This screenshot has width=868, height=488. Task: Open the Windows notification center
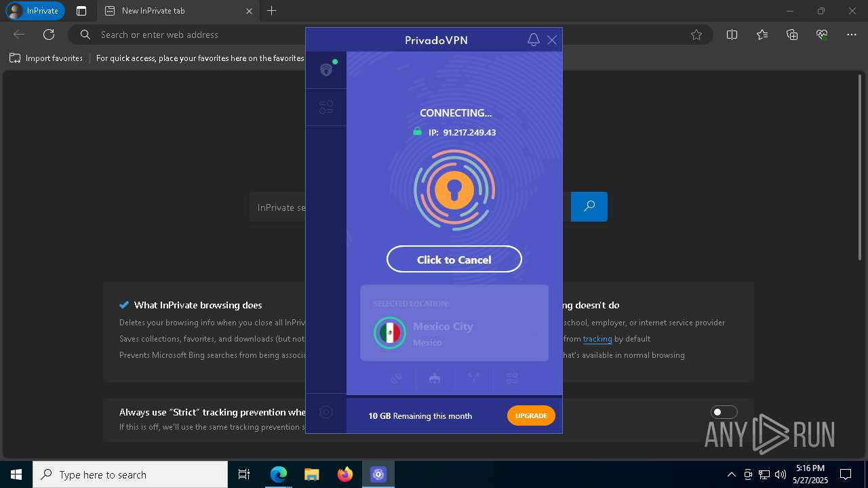(846, 474)
